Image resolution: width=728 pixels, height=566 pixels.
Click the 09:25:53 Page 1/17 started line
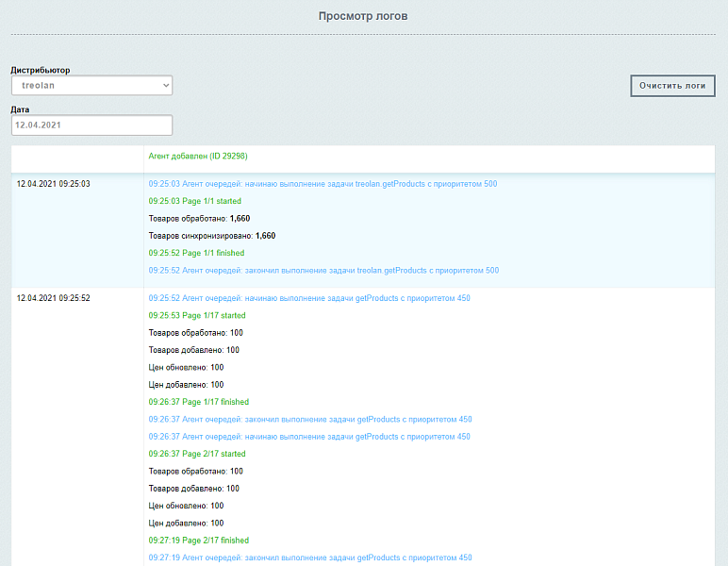[197, 316]
